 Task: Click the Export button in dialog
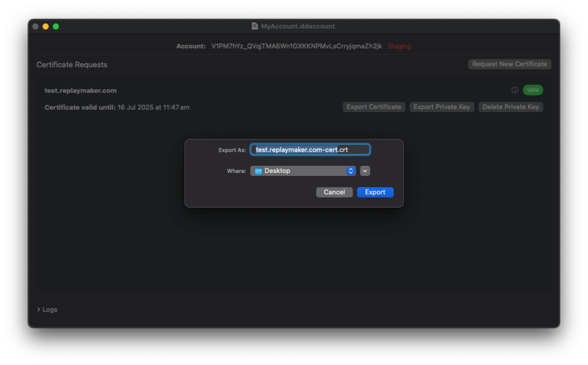click(x=375, y=192)
